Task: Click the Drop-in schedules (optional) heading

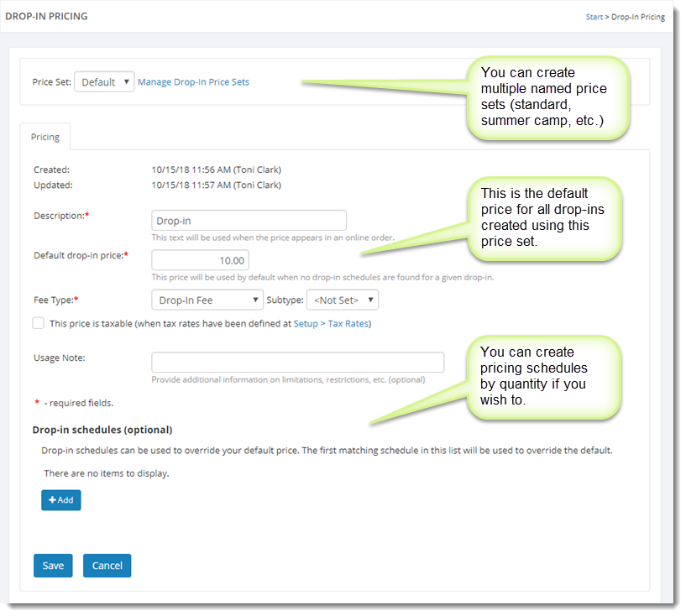Action: click(x=102, y=430)
